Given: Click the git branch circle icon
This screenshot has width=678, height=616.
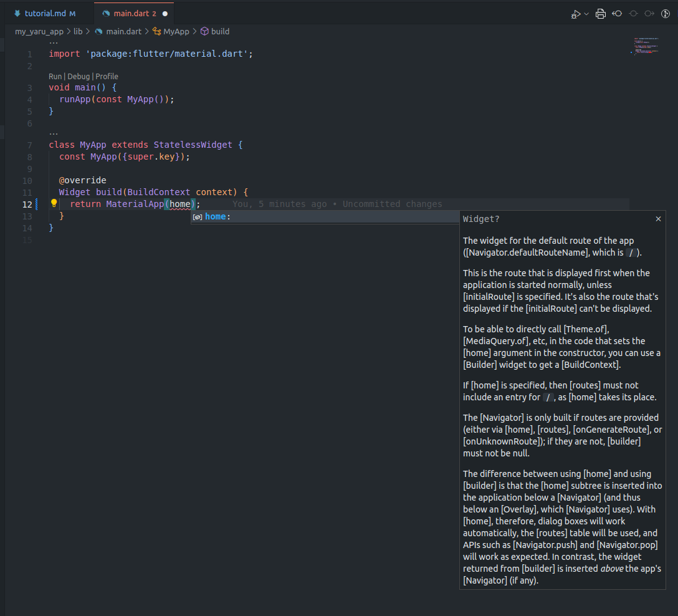Looking at the screenshot, I should click(x=666, y=14).
